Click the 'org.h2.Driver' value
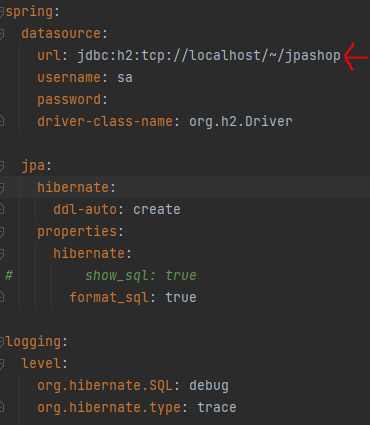Screen dimensions: 370x425 [x=241, y=122]
